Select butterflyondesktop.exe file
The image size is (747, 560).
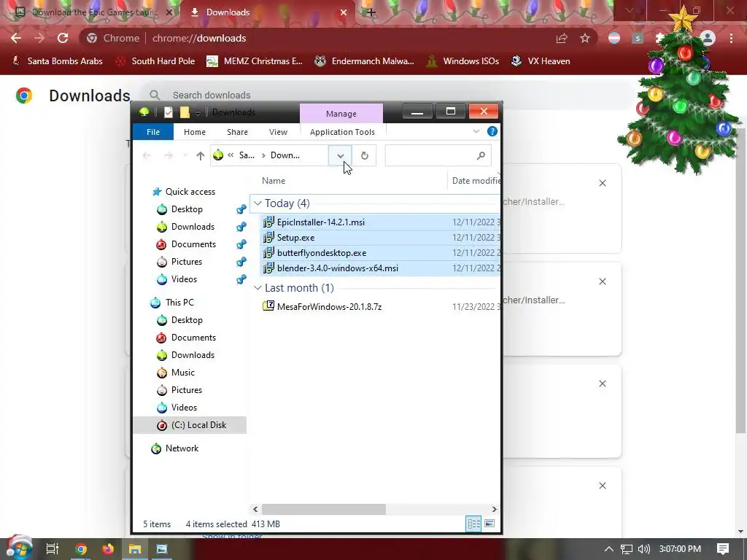[322, 253]
